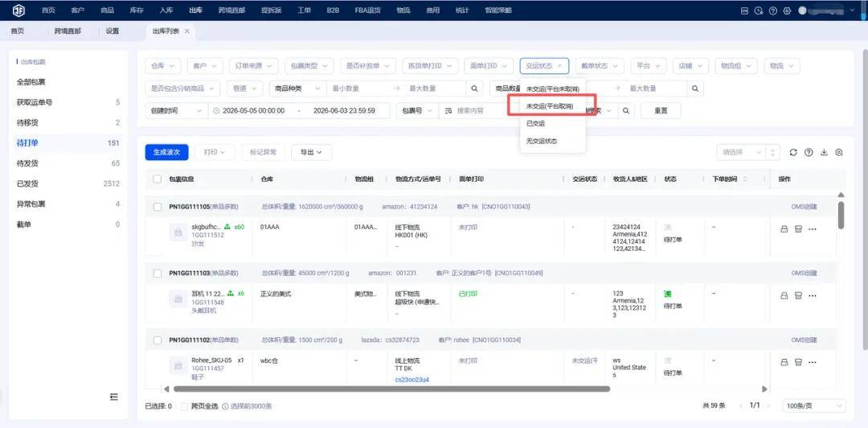Viewport: 868px width, 428px height.
Task: Open help icon in top navigation bar
Action: 773,10
